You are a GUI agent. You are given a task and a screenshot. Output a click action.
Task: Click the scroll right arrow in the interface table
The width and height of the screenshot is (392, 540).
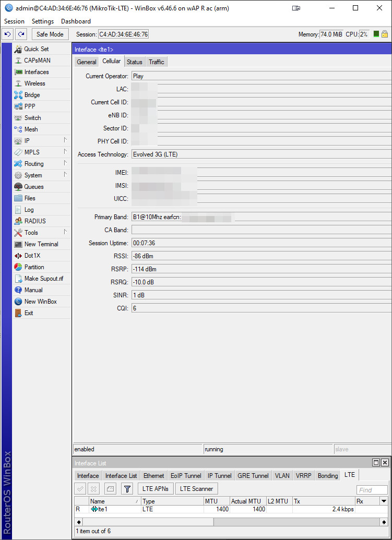[384, 522]
